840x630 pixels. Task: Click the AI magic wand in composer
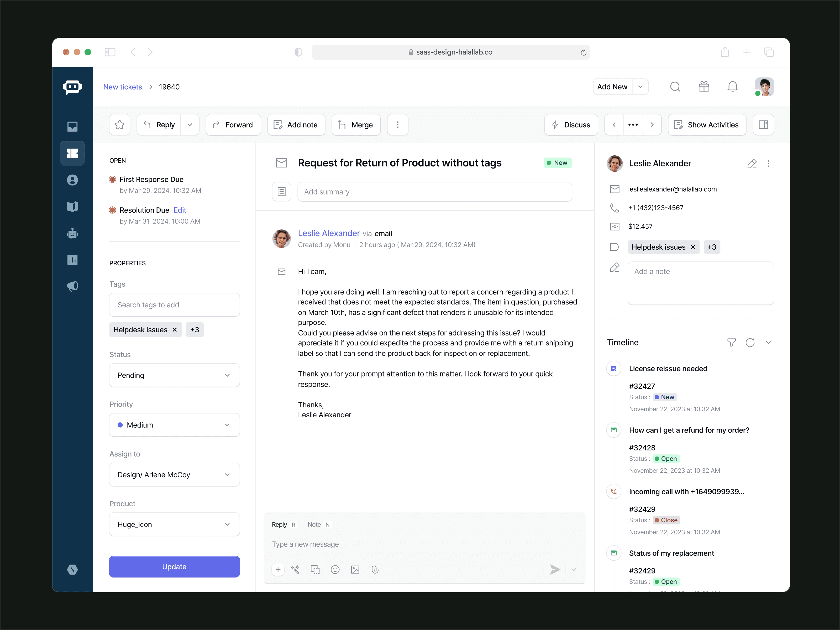295,569
